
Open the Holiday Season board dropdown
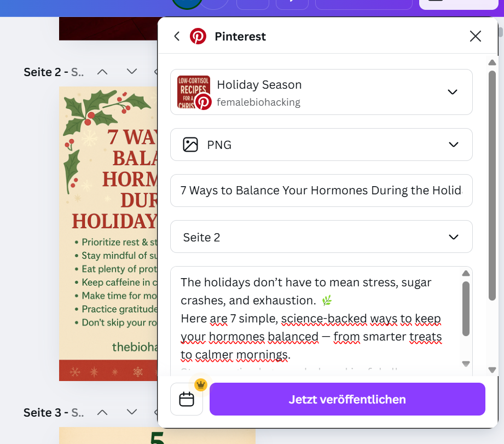coord(321,92)
